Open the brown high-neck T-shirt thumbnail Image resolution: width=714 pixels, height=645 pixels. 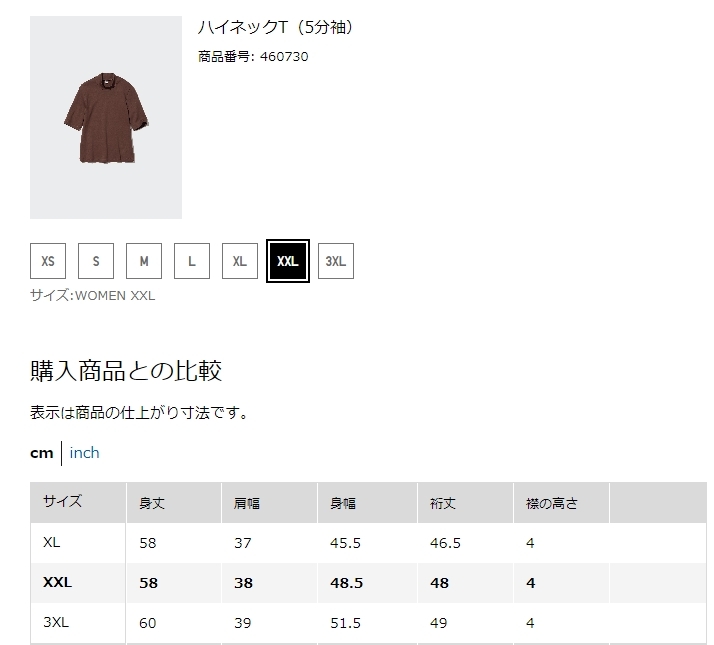(106, 118)
